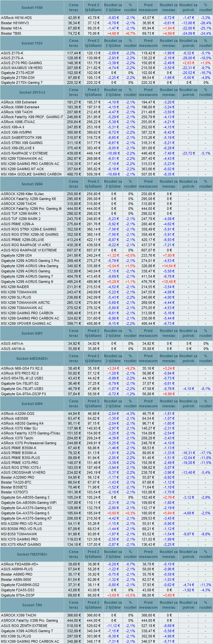This screenshot has width=213, height=644.
Task: Click the Socket 1150 section header
Action: (32, 8)
